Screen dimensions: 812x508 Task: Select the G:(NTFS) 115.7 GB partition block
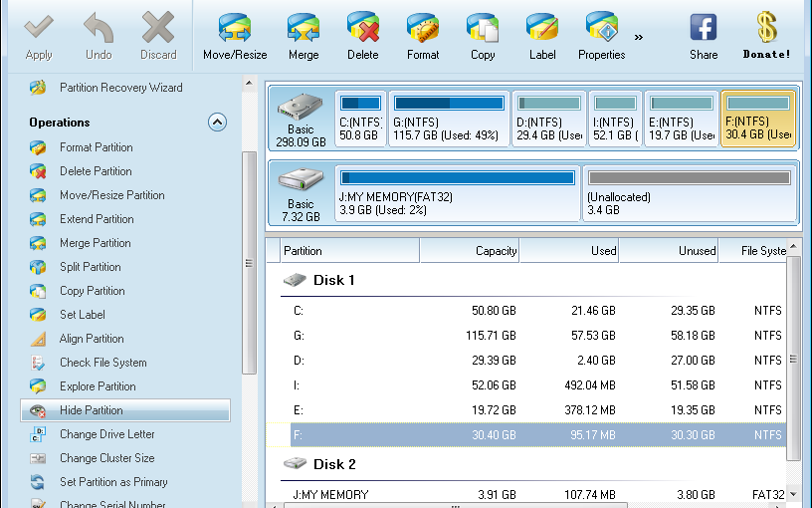tap(449, 119)
